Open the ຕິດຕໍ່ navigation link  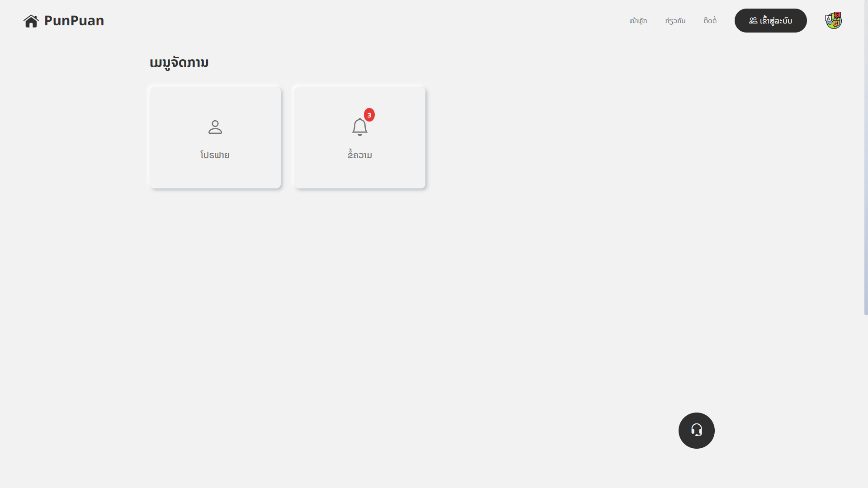710,21
